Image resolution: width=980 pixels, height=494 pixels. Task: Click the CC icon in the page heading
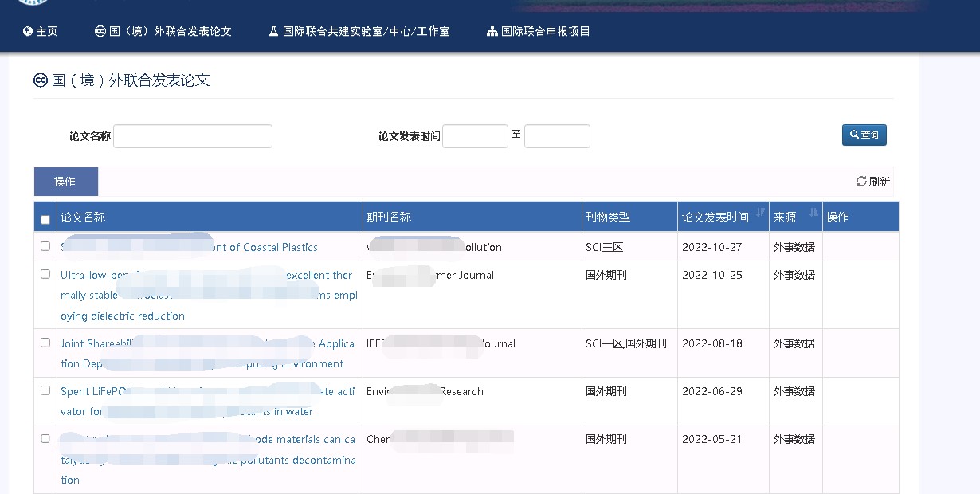(41, 80)
